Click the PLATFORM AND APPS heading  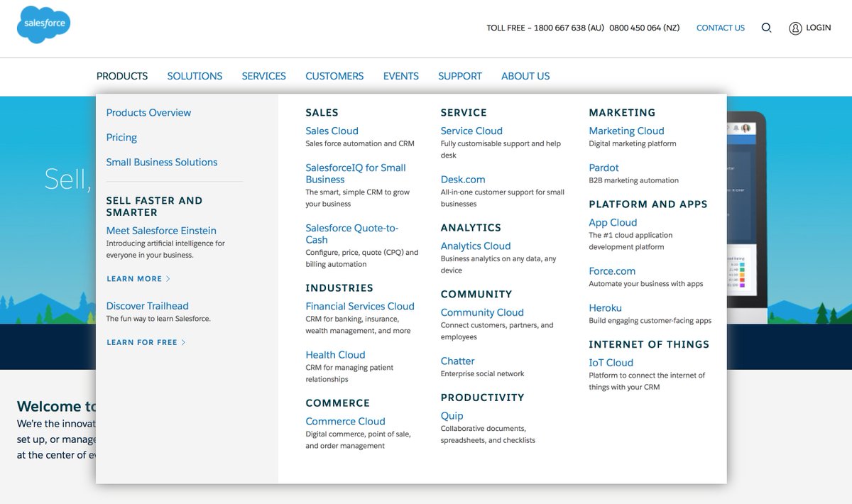(648, 204)
